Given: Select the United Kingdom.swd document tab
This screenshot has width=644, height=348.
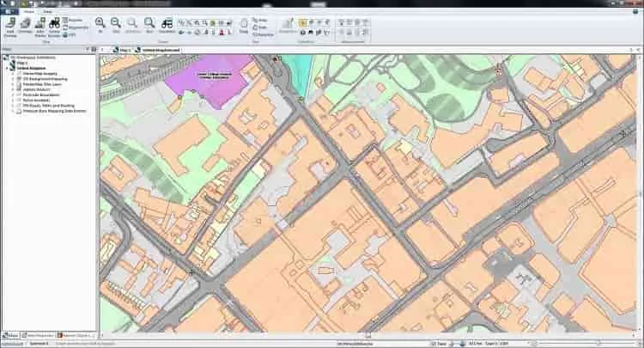Looking at the screenshot, I should (159, 50).
